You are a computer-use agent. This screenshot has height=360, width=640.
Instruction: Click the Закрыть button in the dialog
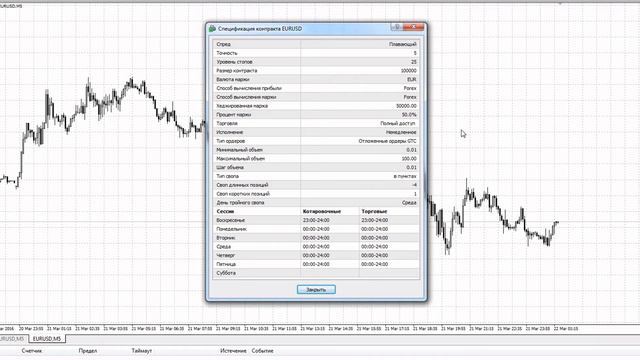point(316,289)
